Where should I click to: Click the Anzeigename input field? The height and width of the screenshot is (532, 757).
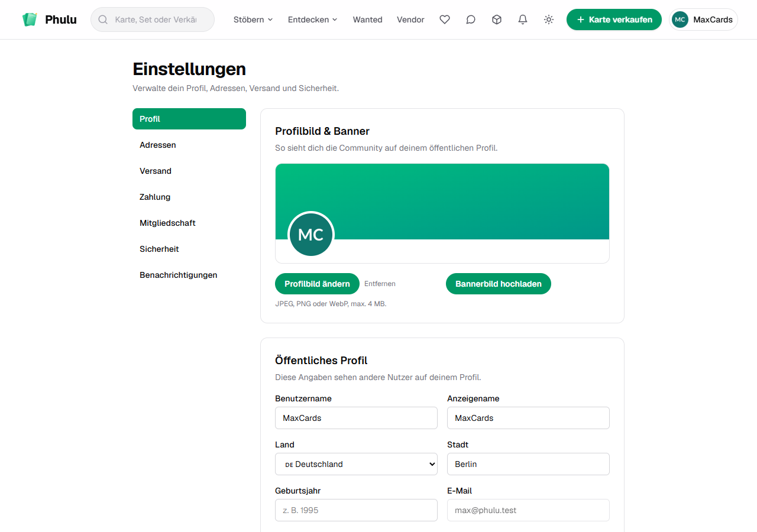528,418
